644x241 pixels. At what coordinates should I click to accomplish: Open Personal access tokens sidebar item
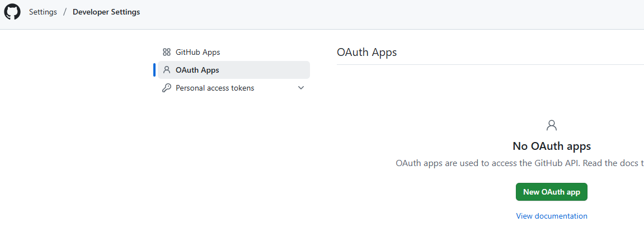click(x=234, y=88)
